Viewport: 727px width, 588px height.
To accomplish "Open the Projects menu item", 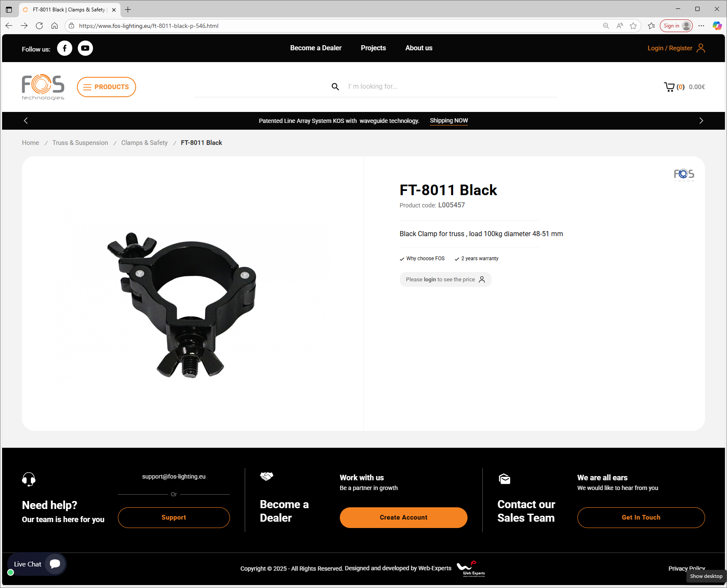I will pos(373,48).
